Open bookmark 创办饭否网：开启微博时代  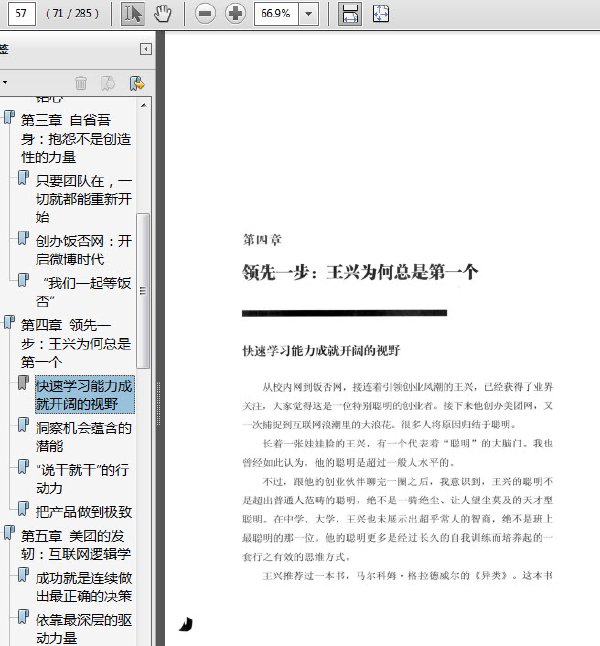coord(84,250)
